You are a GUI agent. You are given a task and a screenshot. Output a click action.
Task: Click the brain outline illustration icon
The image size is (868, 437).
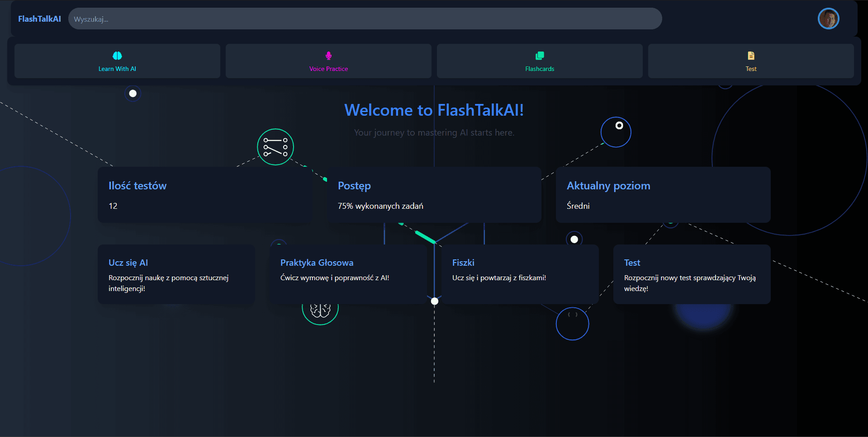(x=320, y=309)
